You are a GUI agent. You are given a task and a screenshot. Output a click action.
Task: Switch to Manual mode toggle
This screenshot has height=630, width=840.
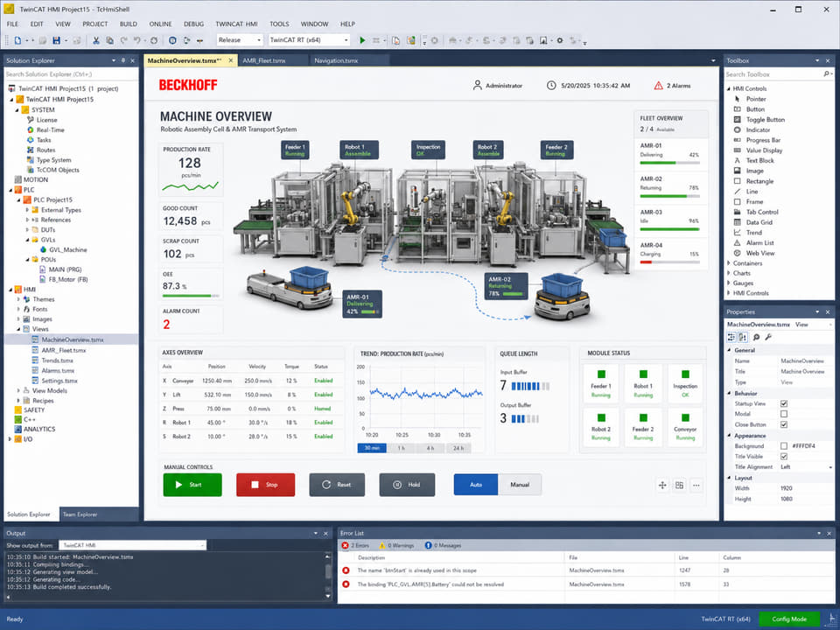point(520,485)
